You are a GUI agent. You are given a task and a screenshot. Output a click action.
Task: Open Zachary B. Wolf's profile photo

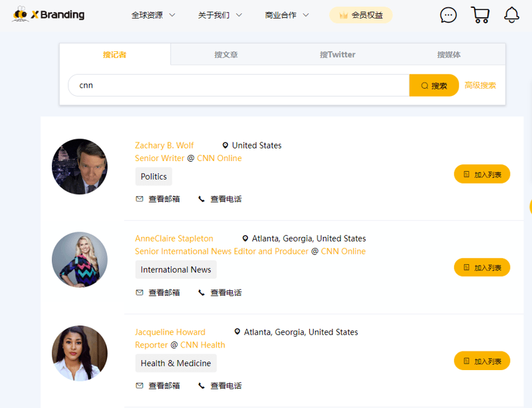point(80,166)
